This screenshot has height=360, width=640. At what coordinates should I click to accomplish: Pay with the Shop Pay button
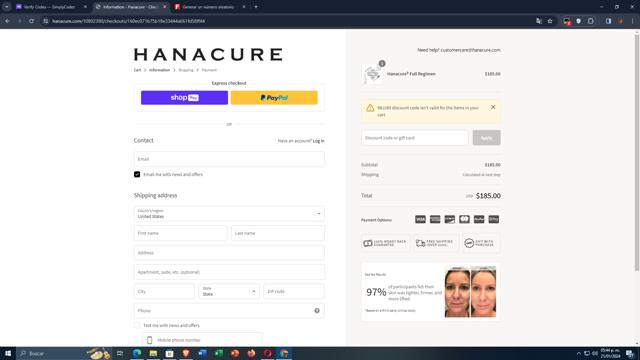tap(184, 98)
